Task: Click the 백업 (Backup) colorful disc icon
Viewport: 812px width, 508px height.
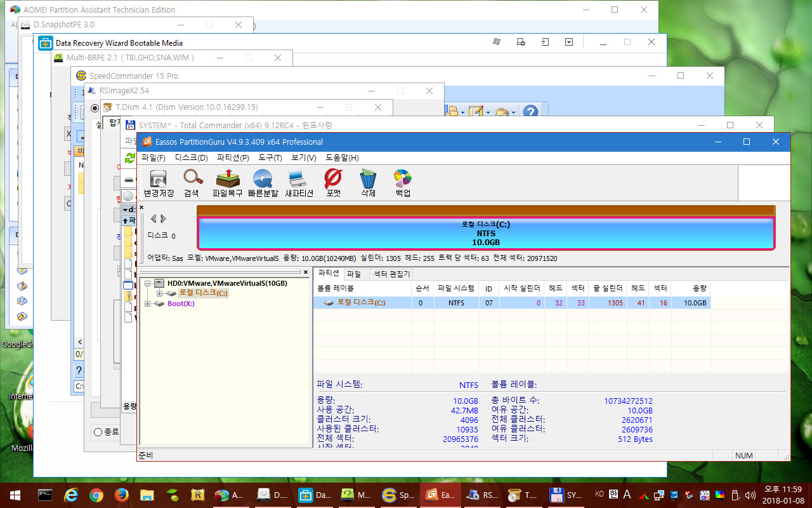Action: point(403,184)
